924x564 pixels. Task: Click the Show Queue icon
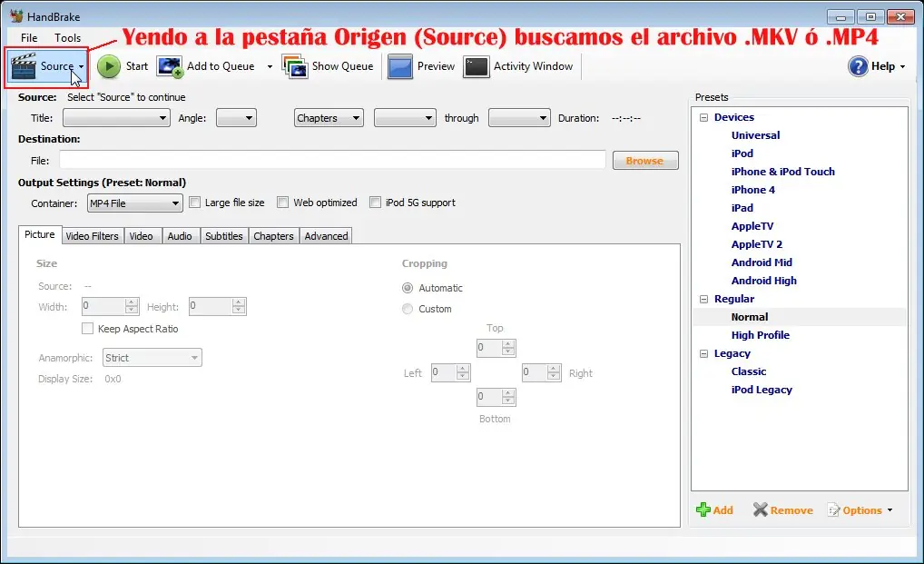(295, 66)
